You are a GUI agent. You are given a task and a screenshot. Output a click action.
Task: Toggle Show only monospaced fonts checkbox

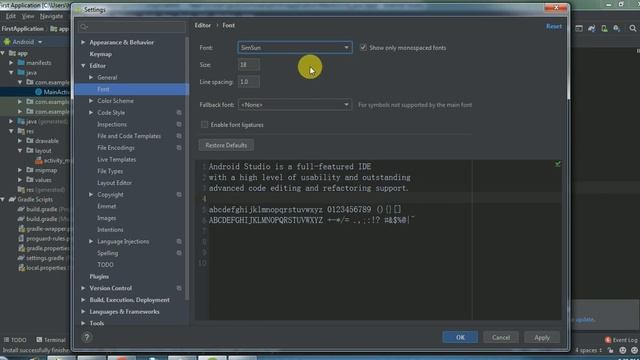pyautogui.click(x=363, y=47)
